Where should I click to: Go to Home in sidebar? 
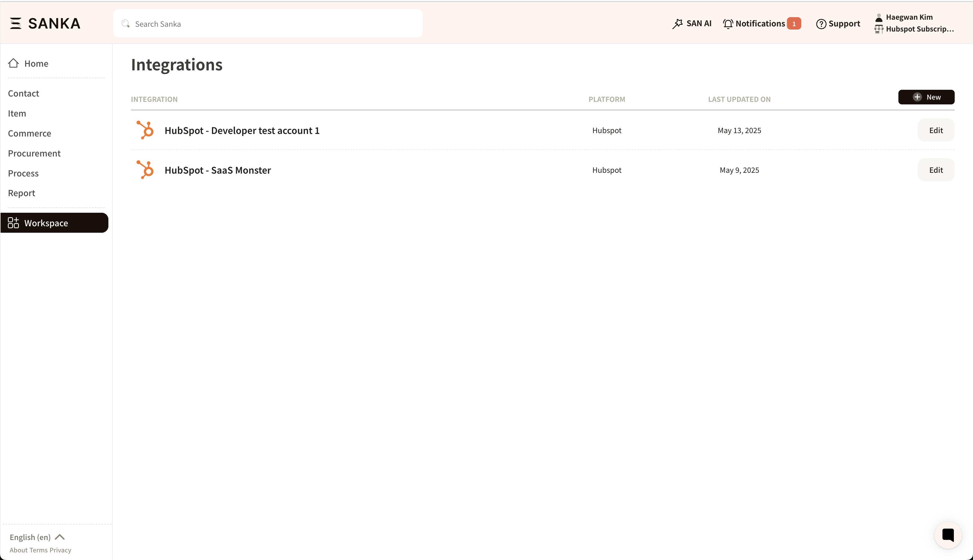pyautogui.click(x=36, y=64)
